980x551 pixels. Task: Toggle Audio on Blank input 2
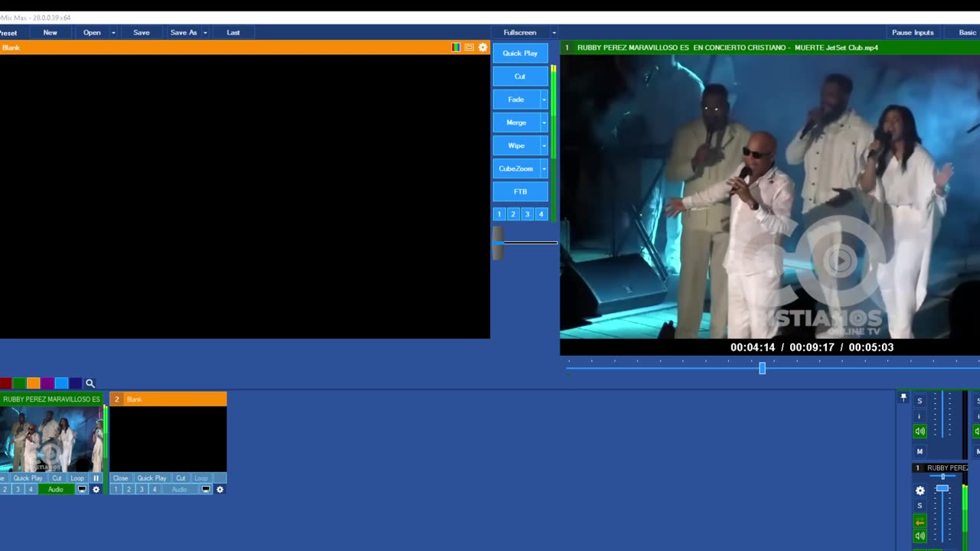click(x=179, y=490)
